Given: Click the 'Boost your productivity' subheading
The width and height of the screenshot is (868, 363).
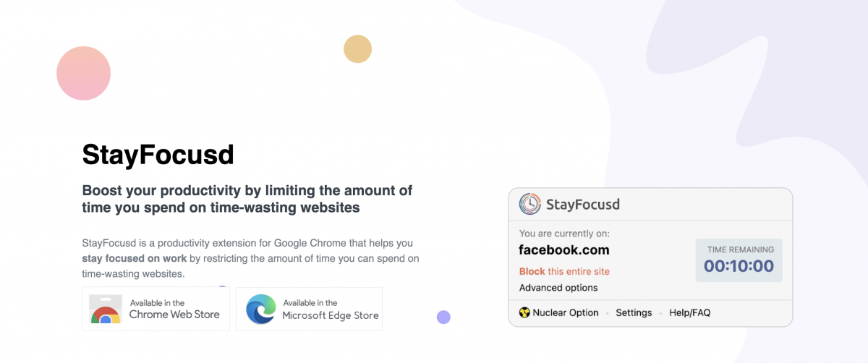Looking at the screenshot, I should tap(247, 199).
